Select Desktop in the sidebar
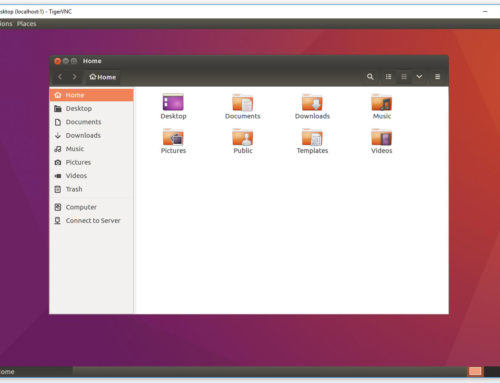This screenshot has width=500, height=383. 91,108
